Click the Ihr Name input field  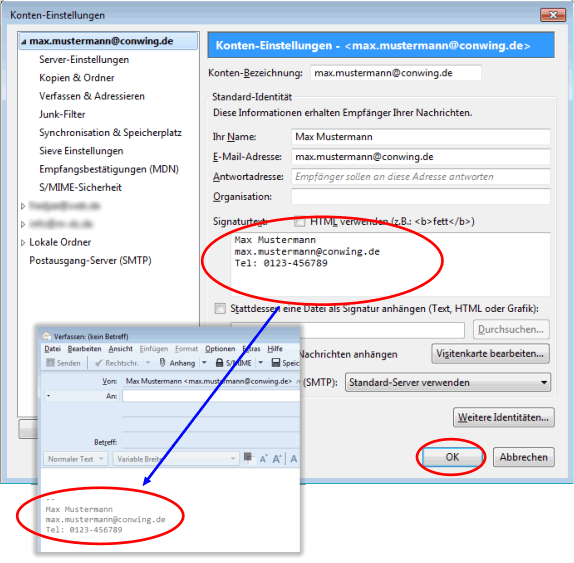(x=421, y=137)
